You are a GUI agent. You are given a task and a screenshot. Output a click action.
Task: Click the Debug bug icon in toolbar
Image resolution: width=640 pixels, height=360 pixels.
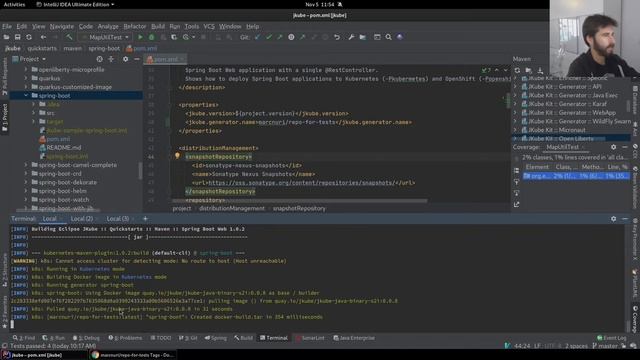(151, 37)
